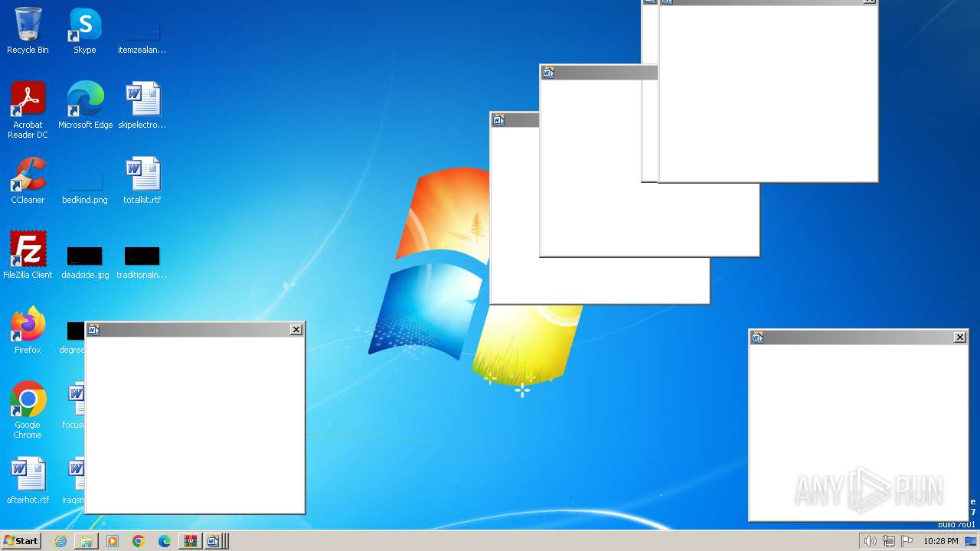Open the 10:28 PM clock
This screenshot has width=980, height=551.
pyautogui.click(x=940, y=541)
